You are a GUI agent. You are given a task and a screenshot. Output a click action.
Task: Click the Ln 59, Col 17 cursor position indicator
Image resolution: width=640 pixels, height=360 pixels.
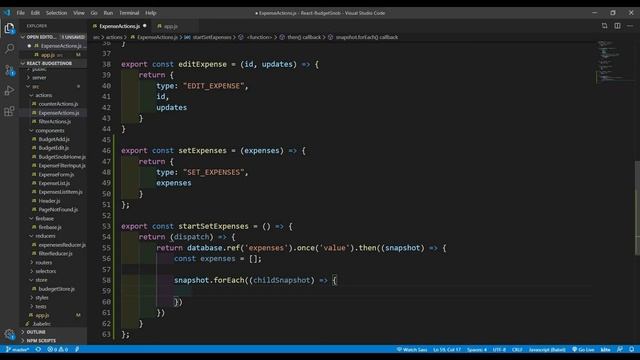(x=447, y=349)
